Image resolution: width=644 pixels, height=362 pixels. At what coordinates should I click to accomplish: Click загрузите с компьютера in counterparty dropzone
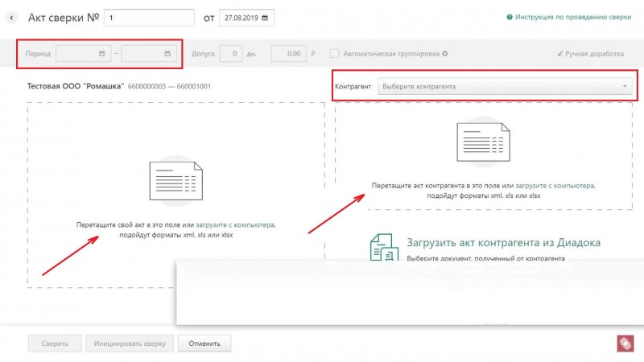click(555, 185)
